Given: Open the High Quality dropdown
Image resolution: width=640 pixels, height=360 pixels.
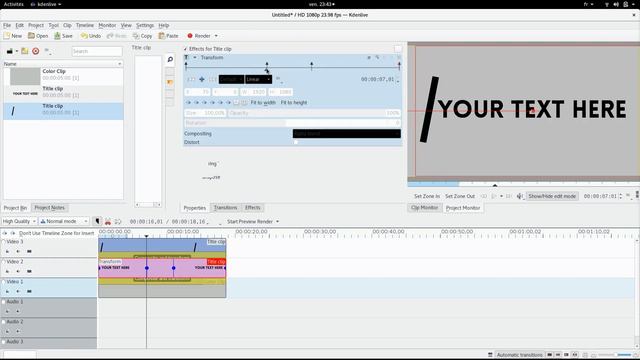Looking at the screenshot, I should (x=19, y=221).
